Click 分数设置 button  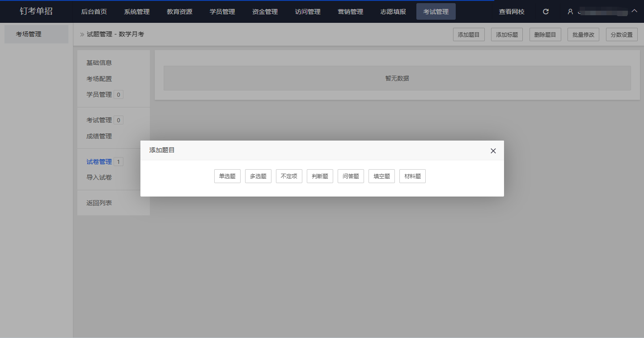click(x=622, y=34)
